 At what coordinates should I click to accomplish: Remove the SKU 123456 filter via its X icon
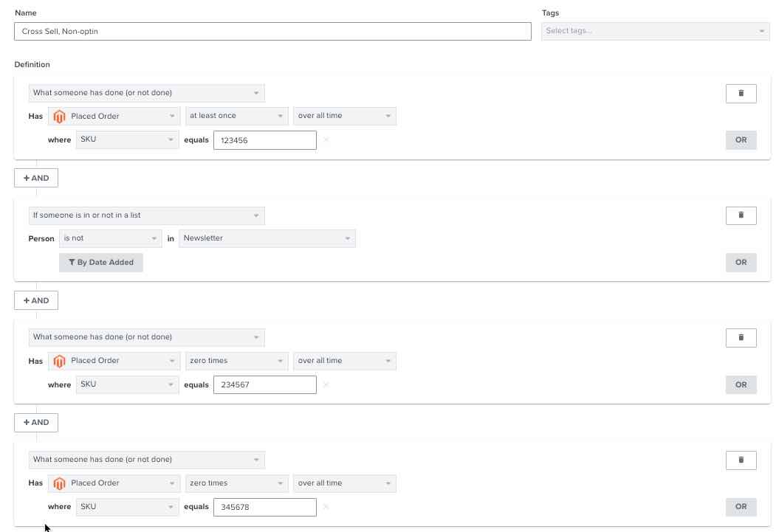pos(326,139)
